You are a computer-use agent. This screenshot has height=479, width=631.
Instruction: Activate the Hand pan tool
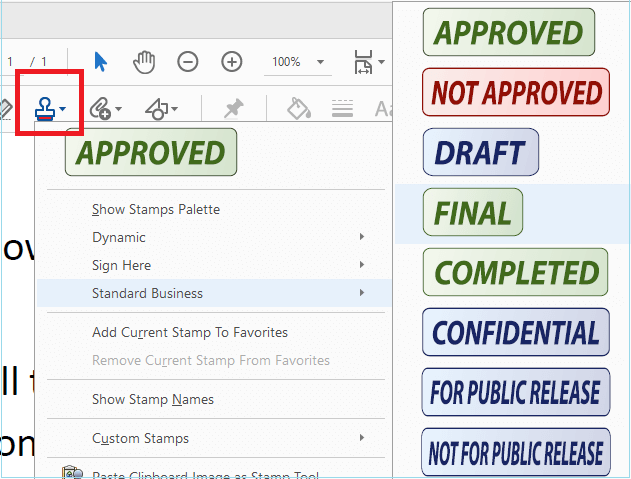[145, 61]
